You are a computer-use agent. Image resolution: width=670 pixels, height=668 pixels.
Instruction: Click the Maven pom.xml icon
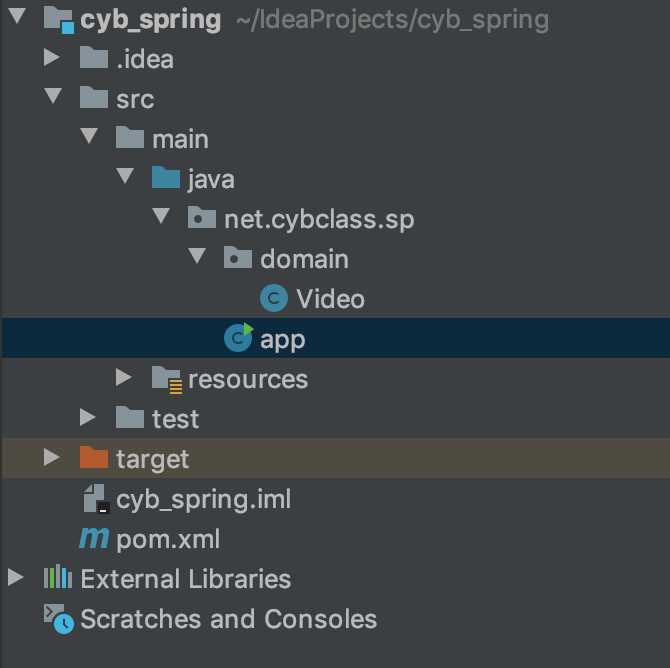tap(94, 538)
